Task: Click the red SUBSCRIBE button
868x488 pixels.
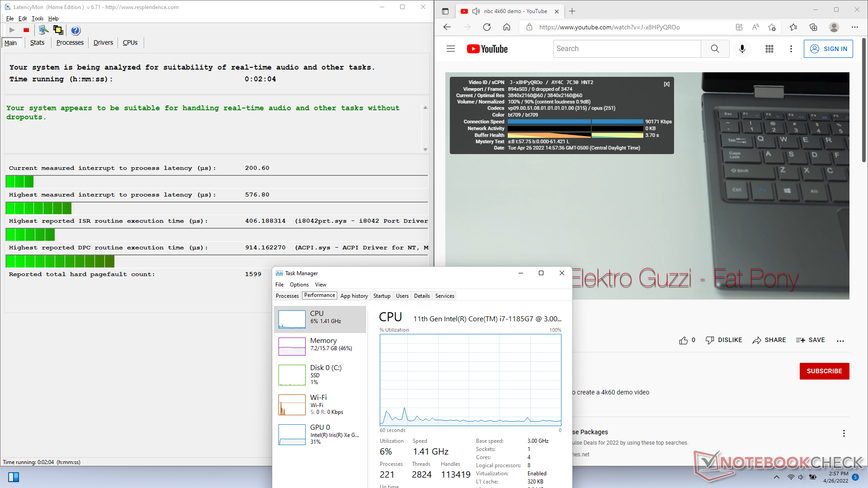Action: pos(824,371)
